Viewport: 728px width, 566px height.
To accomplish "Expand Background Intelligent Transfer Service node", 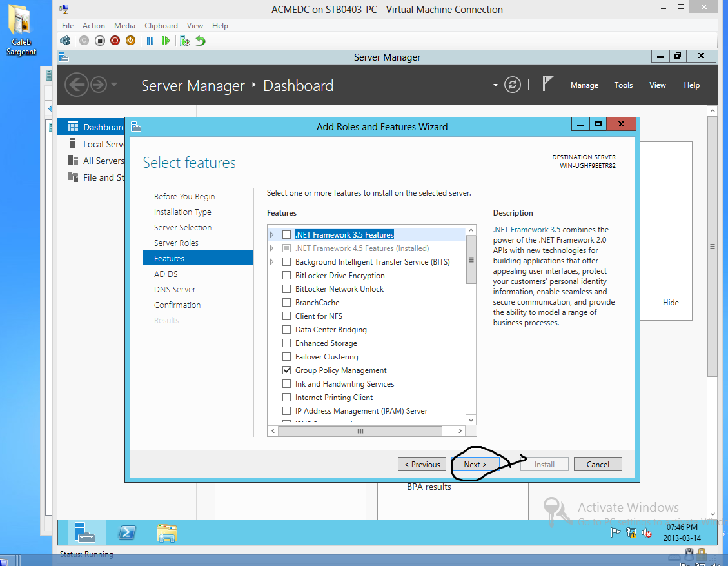I will (272, 261).
